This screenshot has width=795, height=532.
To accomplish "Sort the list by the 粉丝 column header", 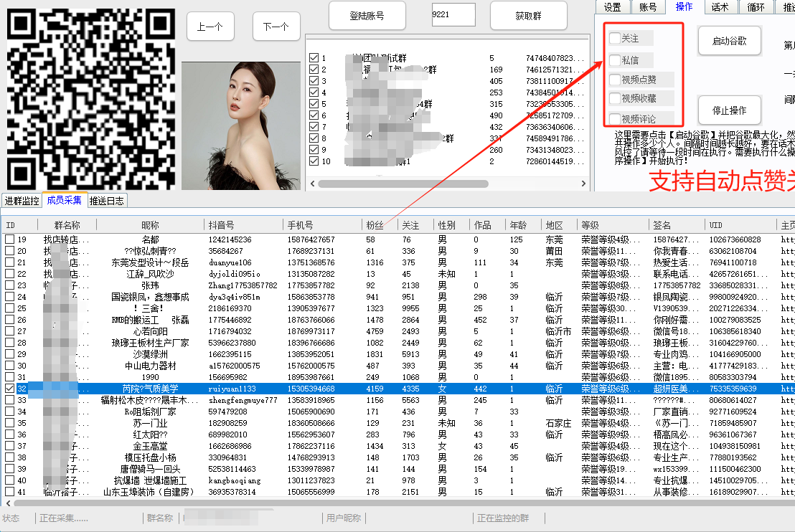I will pyautogui.click(x=374, y=225).
